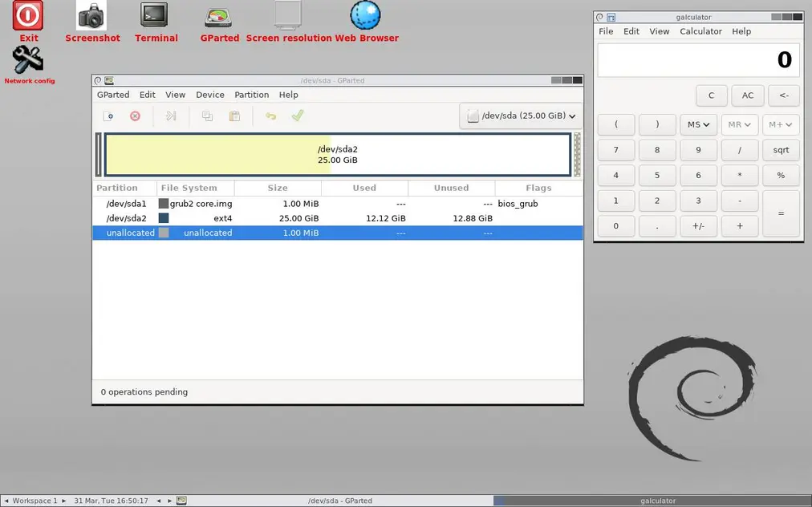Click the taskbar show-desktop icon
The image size is (812, 507).
[x=181, y=501]
